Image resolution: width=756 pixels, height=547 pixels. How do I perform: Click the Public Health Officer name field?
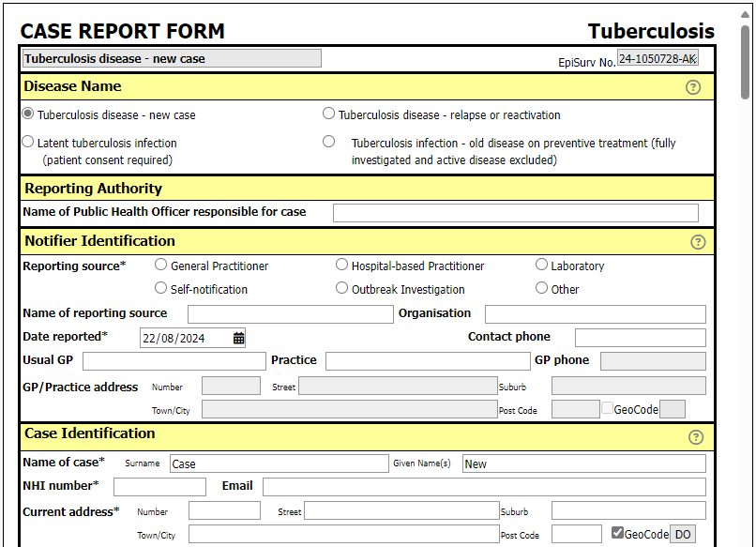click(515, 213)
